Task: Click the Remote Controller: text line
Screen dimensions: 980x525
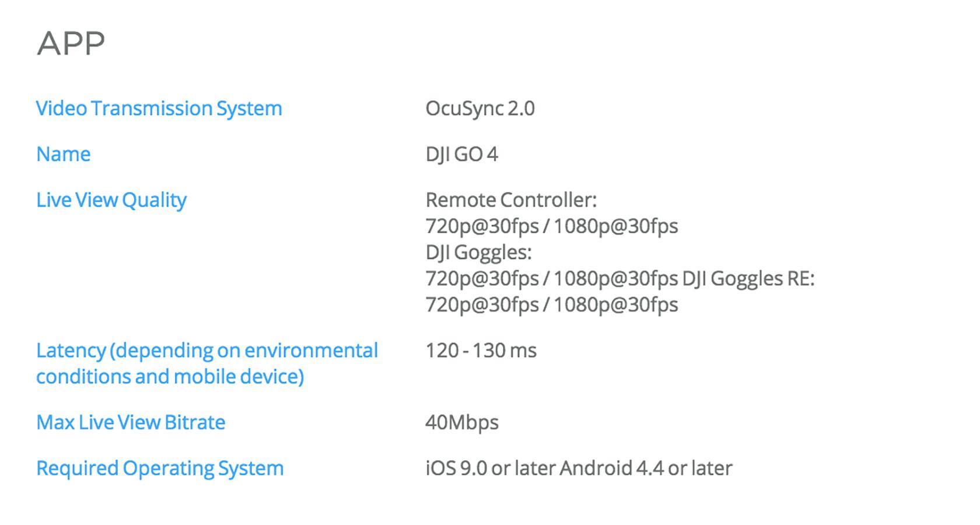Action: click(x=511, y=200)
